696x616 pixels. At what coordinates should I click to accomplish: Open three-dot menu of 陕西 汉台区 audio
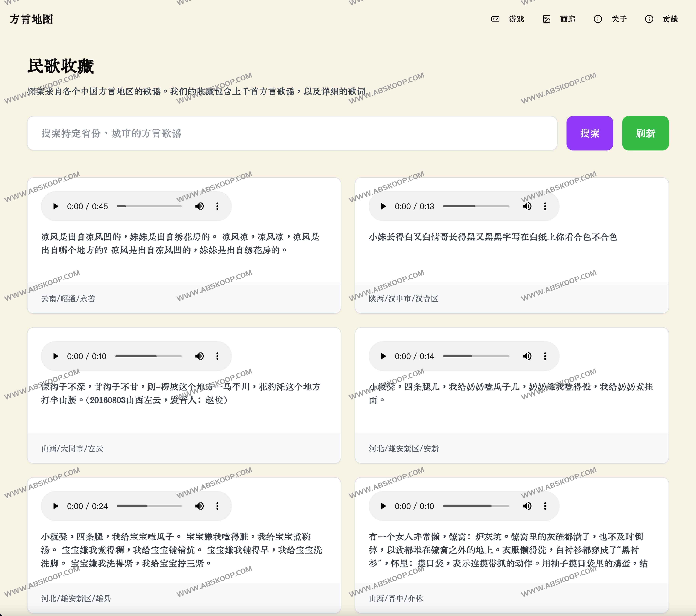545,206
